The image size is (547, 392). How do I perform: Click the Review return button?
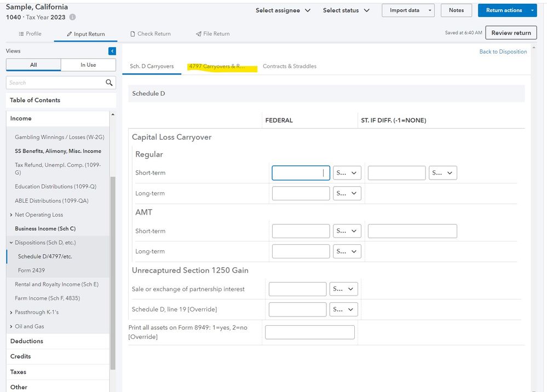pyautogui.click(x=511, y=33)
